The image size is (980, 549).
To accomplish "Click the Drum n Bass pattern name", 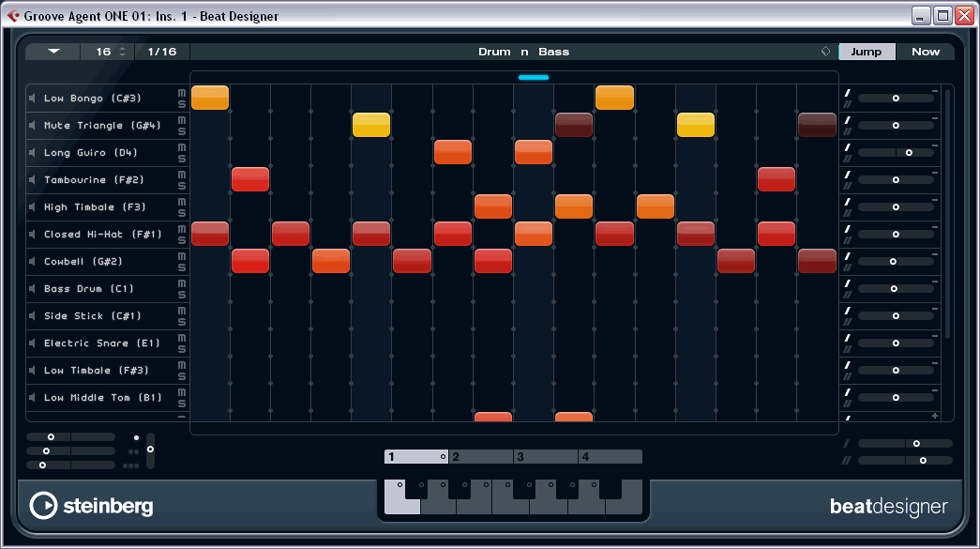I will 523,52.
